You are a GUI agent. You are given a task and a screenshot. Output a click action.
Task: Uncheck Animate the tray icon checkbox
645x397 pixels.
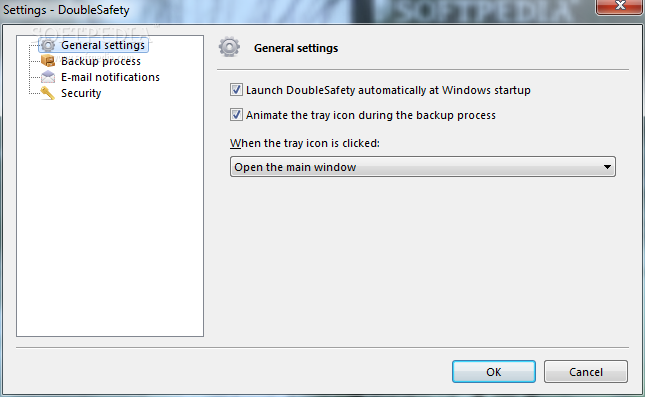coord(236,115)
